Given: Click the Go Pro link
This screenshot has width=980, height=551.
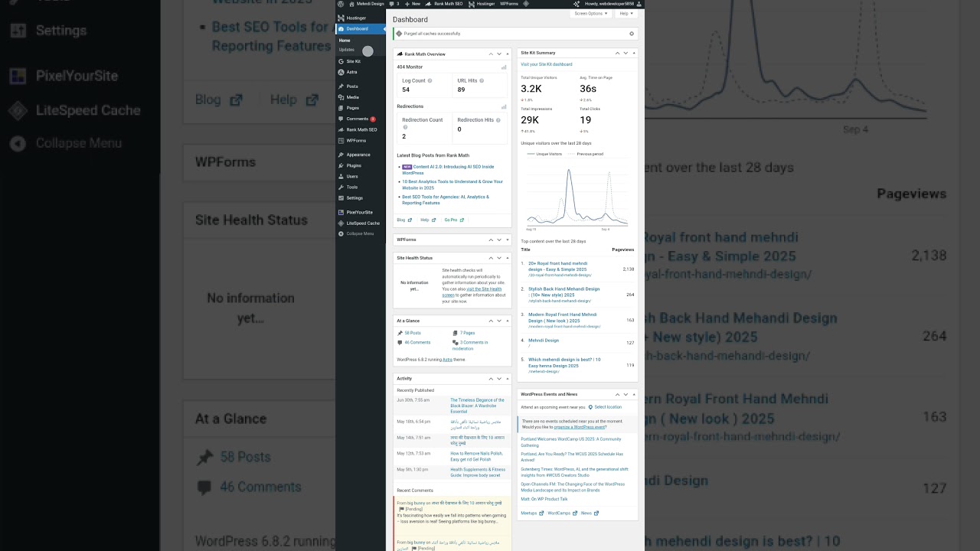Looking at the screenshot, I should tap(454, 220).
